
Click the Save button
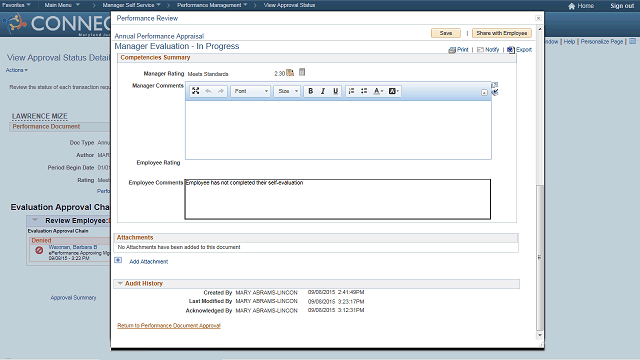pos(446,33)
